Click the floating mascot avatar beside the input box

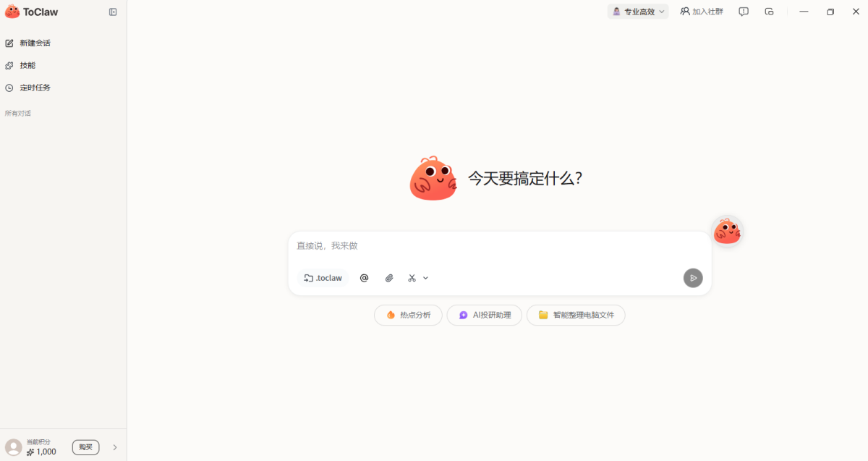click(x=727, y=232)
